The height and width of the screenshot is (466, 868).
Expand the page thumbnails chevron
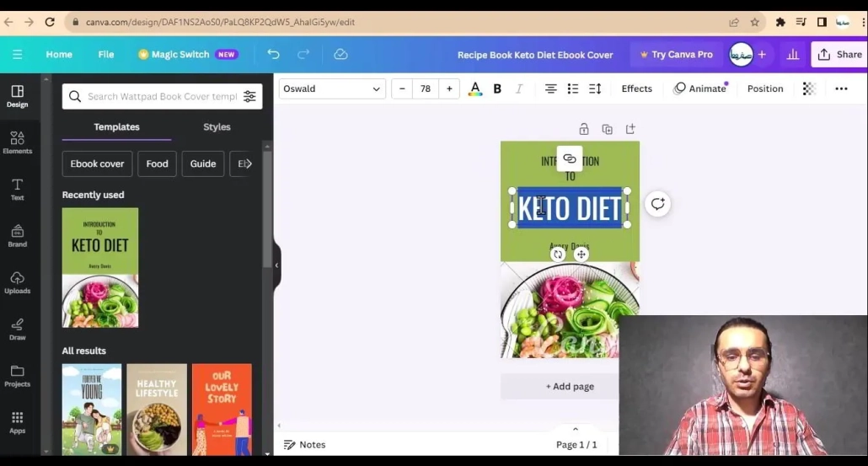pyautogui.click(x=576, y=429)
